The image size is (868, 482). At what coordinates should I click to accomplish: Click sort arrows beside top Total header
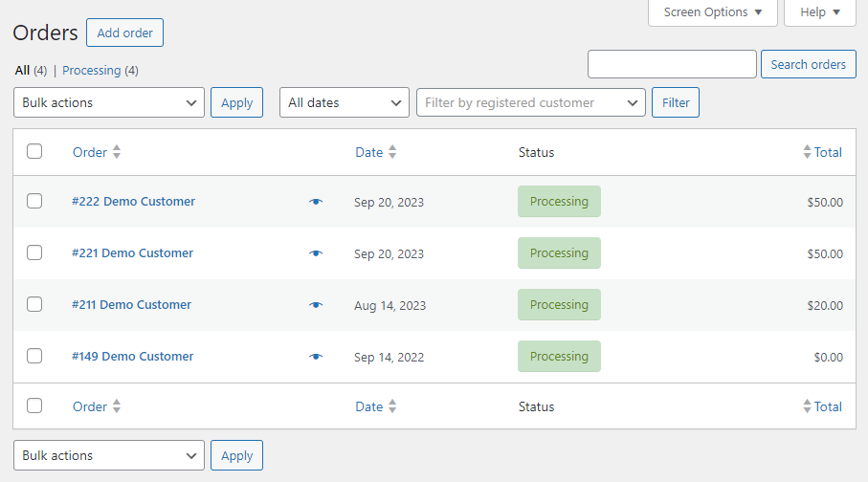807,152
